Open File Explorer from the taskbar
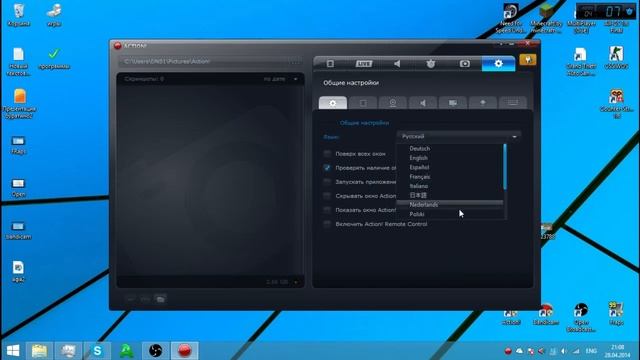 [x=40, y=351]
